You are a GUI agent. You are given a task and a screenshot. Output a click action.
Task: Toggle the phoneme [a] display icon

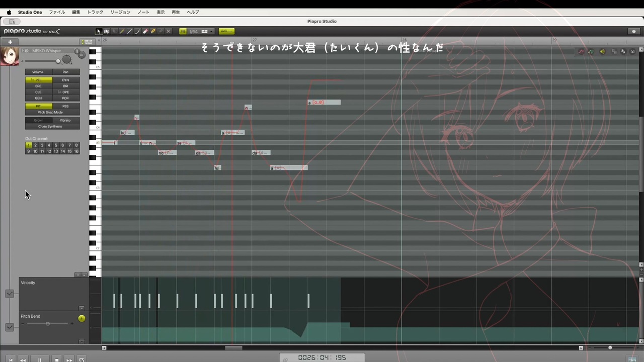tap(633, 52)
